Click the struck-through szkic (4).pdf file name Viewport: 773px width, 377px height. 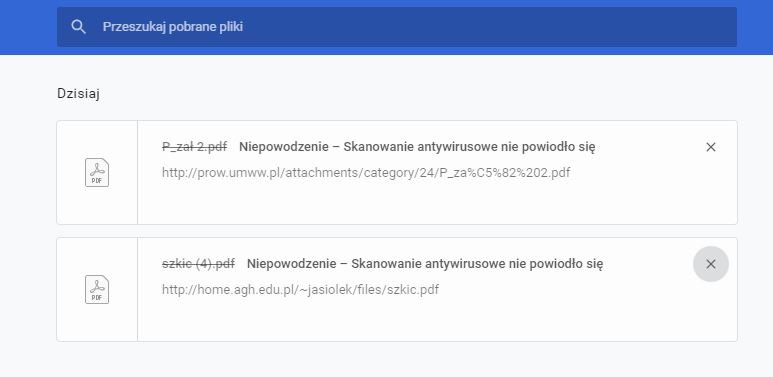[x=198, y=264]
